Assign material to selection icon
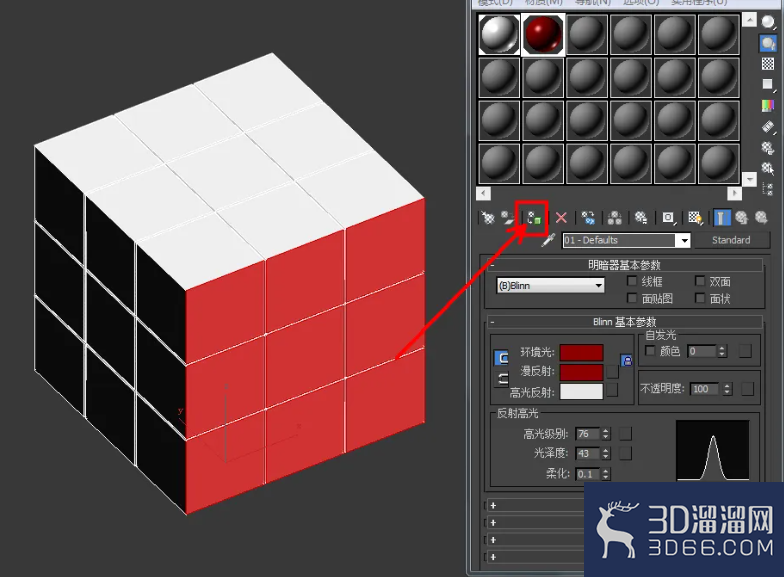The height and width of the screenshot is (577, 784). (534, 218)
